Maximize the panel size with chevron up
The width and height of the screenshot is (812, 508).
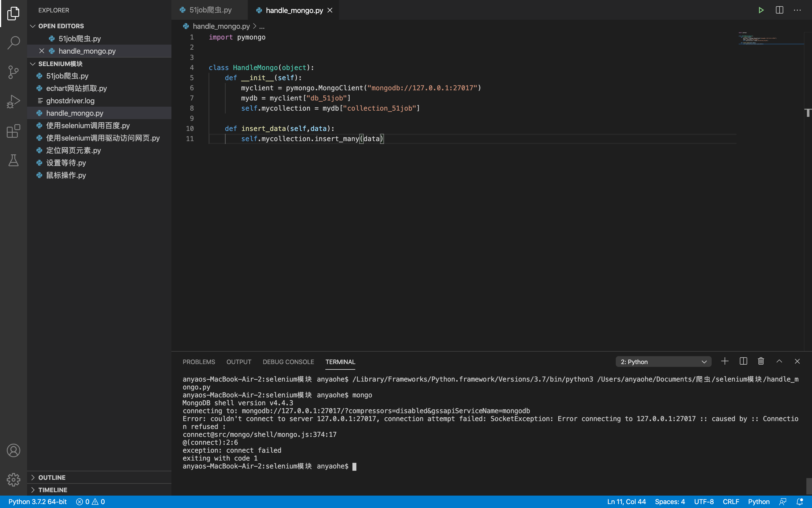click(779, 361)
